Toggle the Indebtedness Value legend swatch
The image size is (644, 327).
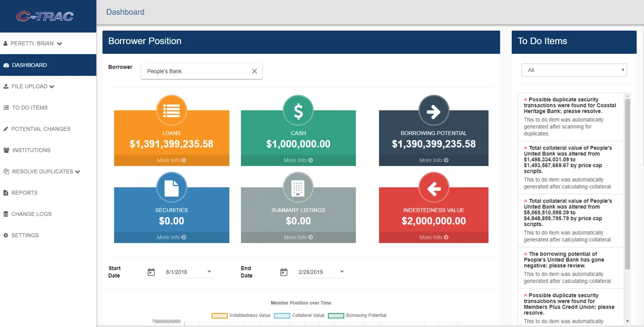[219, 316]
